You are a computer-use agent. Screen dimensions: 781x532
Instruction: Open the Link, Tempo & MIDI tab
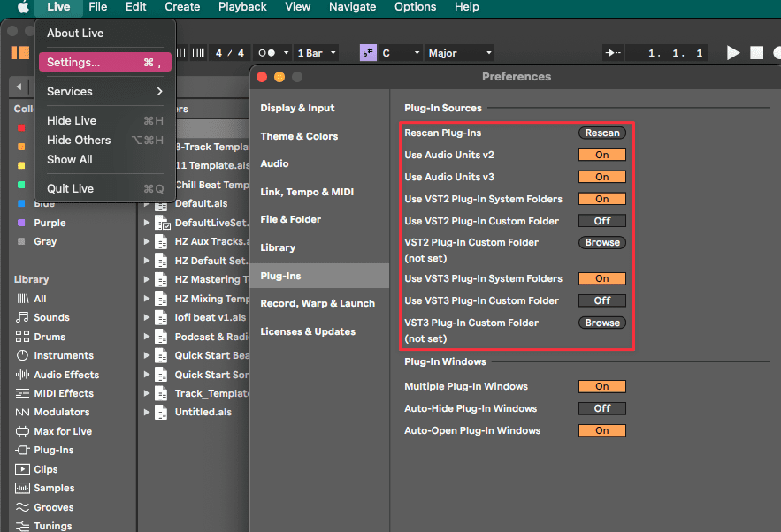click(318, 192)
